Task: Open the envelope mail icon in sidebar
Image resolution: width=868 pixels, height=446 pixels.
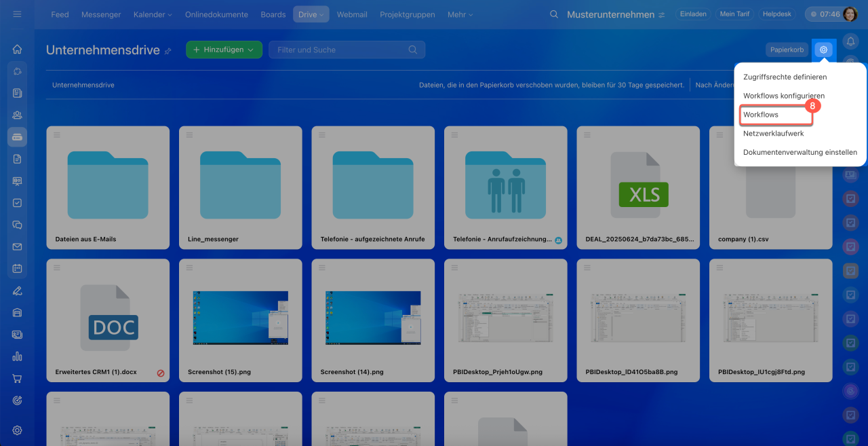Action: [x=18, y=246]
